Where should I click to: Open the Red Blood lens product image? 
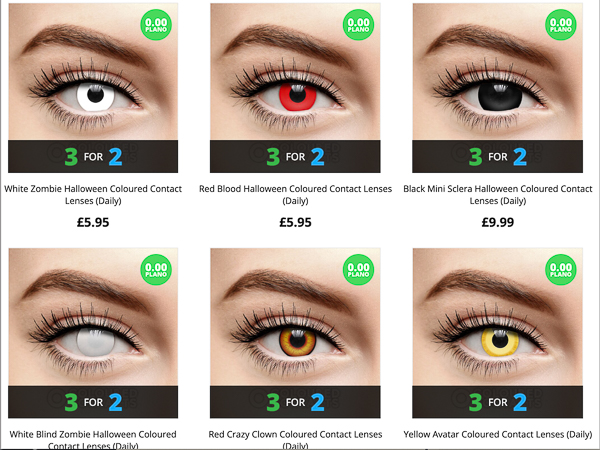[x=295, y=88]
